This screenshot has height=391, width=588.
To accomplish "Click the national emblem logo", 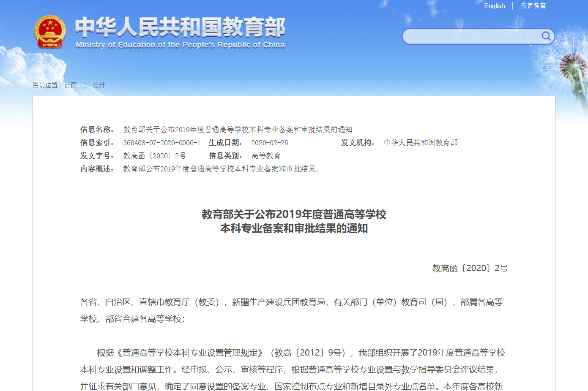I will (x=50, y=32).
